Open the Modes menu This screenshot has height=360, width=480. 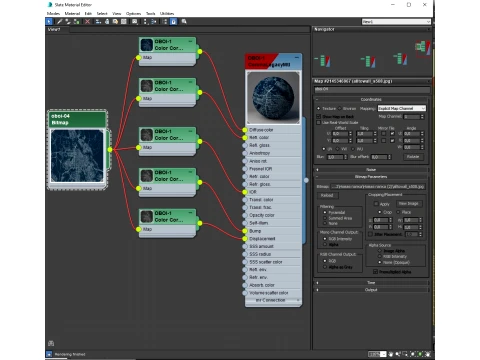53,13
